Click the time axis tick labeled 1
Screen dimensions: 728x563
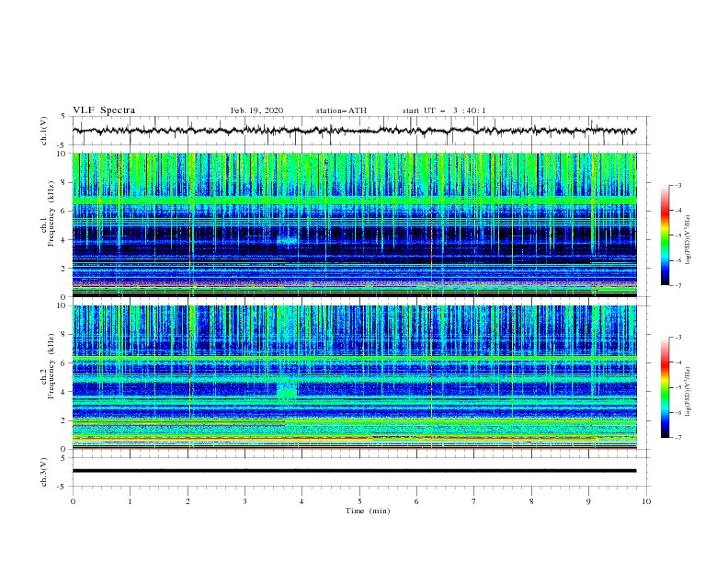click(130, 501)
